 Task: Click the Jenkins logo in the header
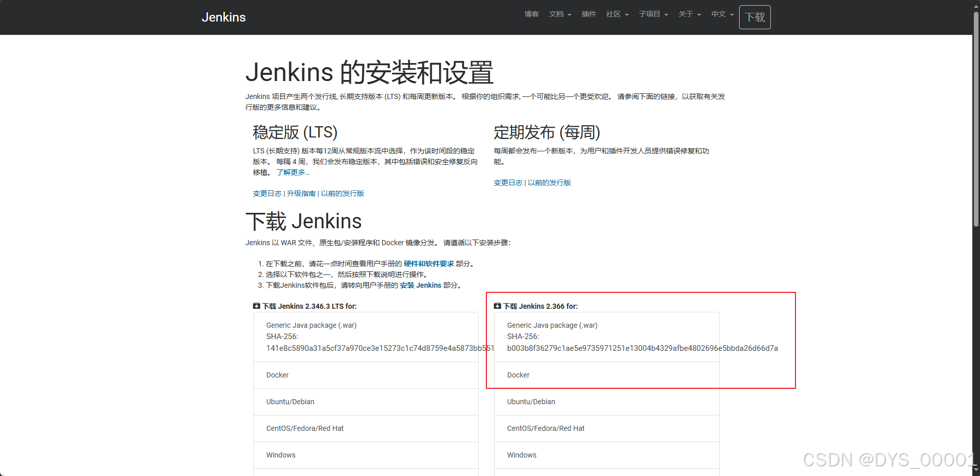[x=223, y=17]
